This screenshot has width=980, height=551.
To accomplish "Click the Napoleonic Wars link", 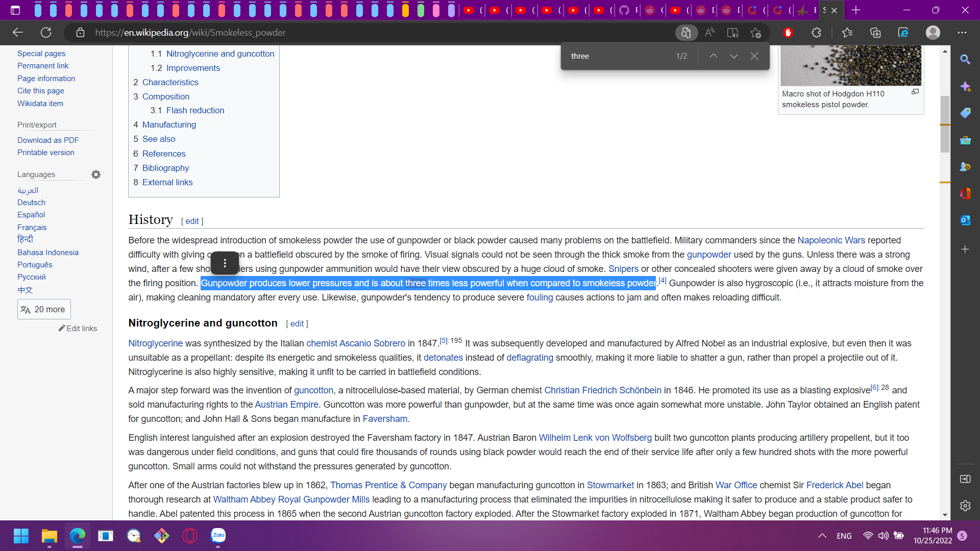I will (x=831, y=240).
